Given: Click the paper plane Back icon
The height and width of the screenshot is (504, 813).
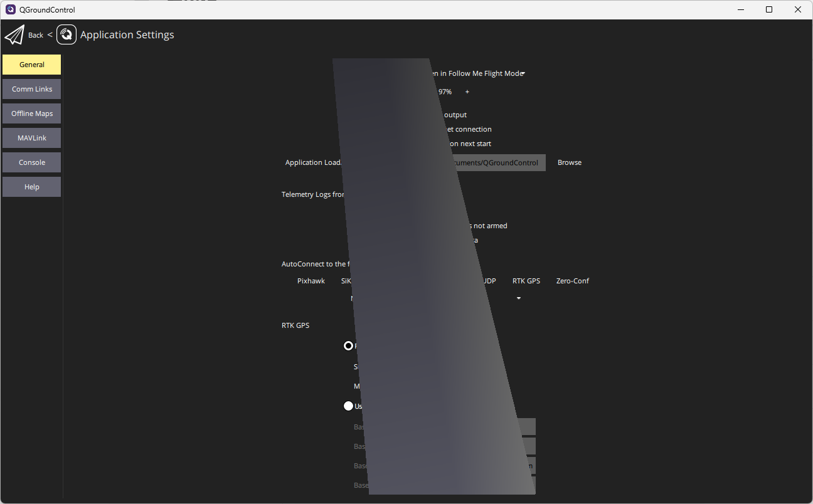Looking at the screenshot, I should pos(14,35).
